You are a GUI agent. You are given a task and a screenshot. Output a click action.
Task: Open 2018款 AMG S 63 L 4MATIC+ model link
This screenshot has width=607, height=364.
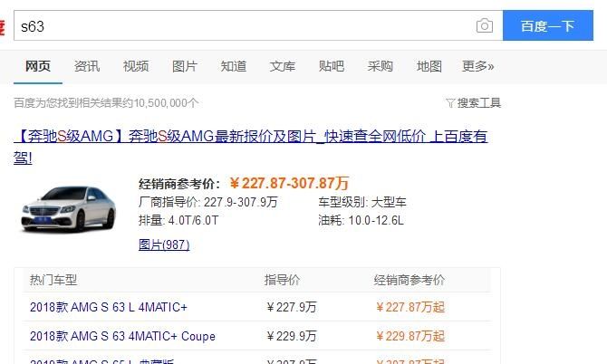coord(109,307)
